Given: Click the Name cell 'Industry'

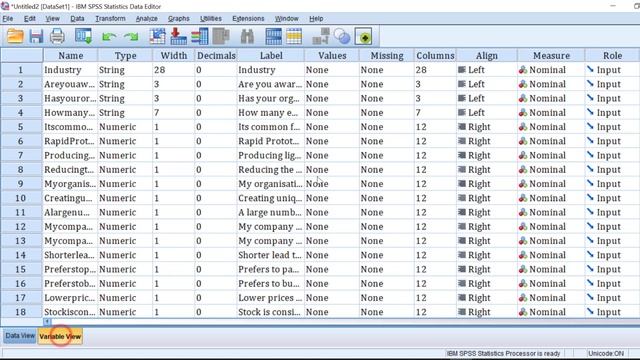Looking at the screenshot, I should pos(71,70).
